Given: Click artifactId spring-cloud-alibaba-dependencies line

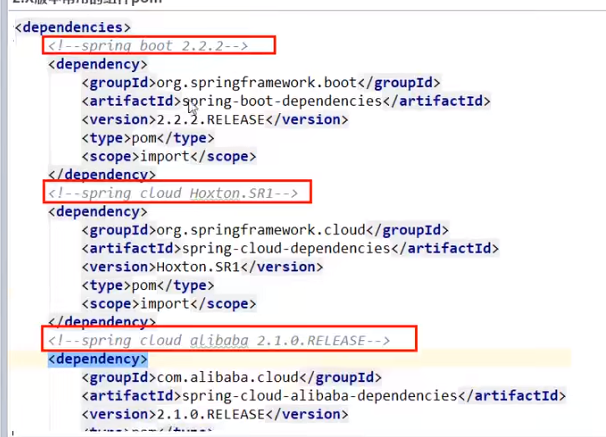Looking at the screenshot, I should point(324,396).
